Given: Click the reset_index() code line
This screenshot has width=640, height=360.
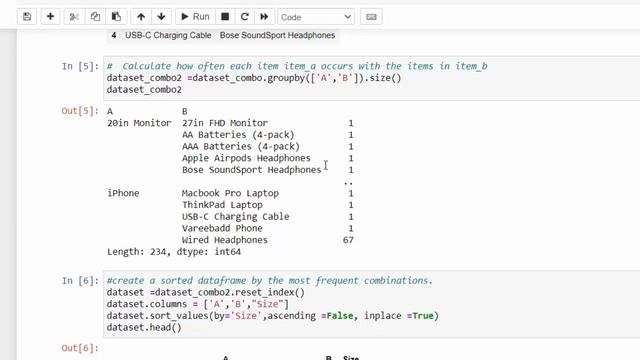Looking at the screenshot, I should [x=206, y=293].
